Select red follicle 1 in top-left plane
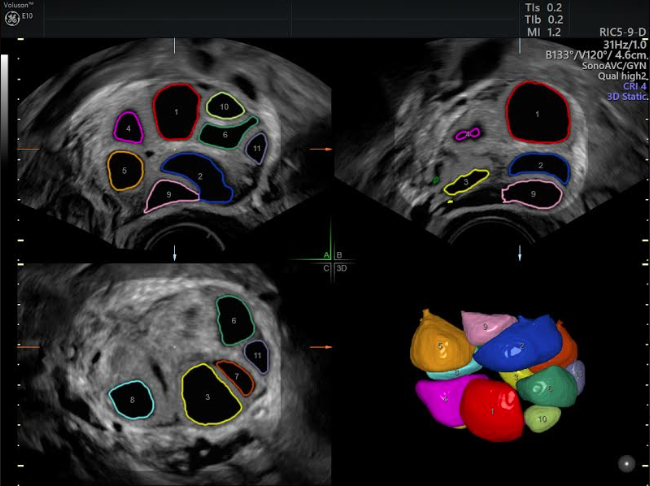This screenshot has height=486, width=650. click(x=177, y=111)
